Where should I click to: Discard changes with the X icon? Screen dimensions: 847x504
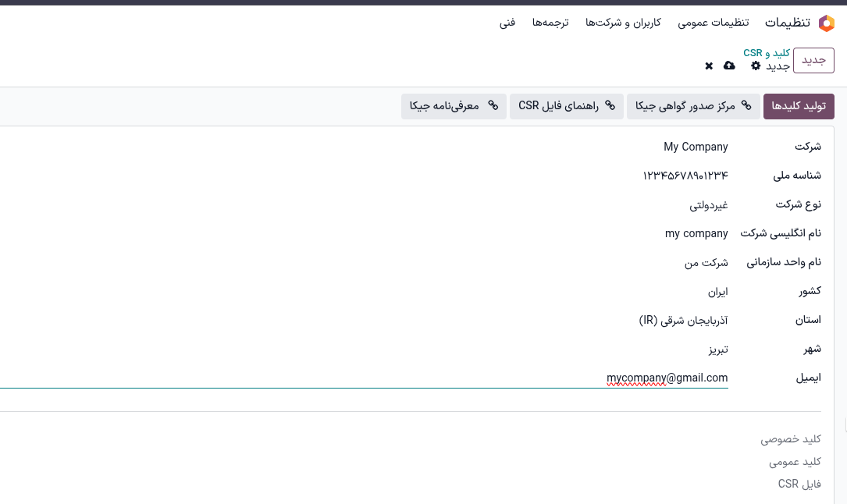pos(709,66)
